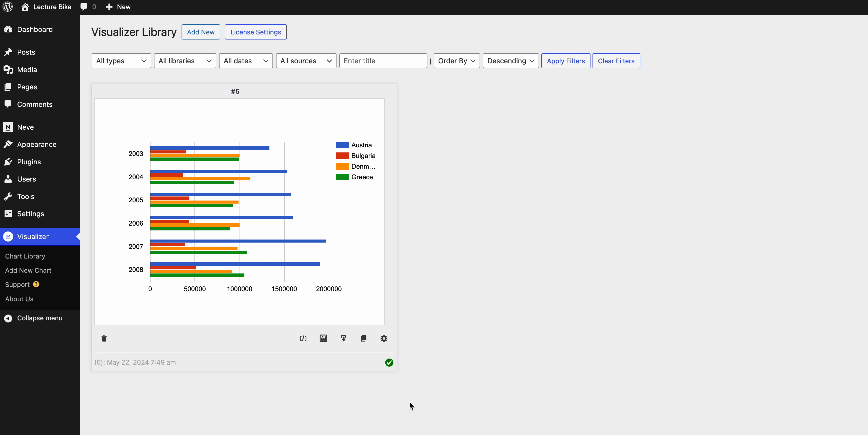Click the trash icon to delete chart

[x=104, y=338]
